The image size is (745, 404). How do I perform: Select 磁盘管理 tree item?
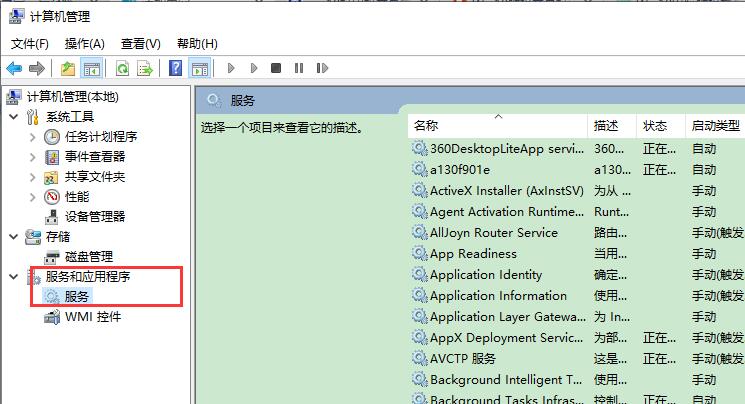click(x=89, y=257)
